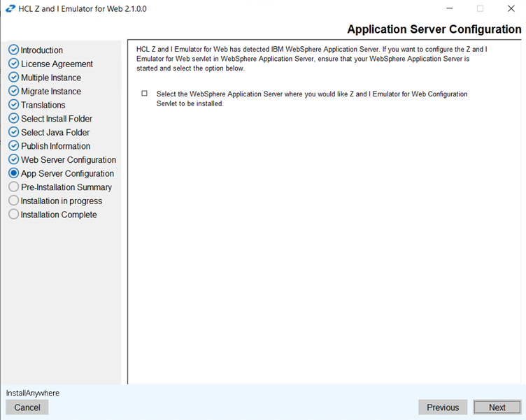Return to the Previous installer page

(443, 407)
